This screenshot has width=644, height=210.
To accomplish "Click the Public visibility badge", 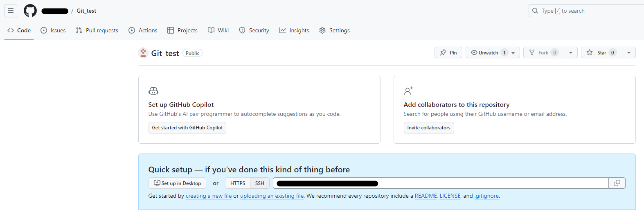I will 192,53.
